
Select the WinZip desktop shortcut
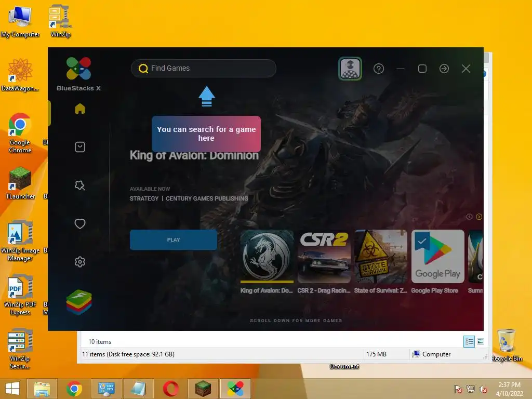(x=60, y=21)
